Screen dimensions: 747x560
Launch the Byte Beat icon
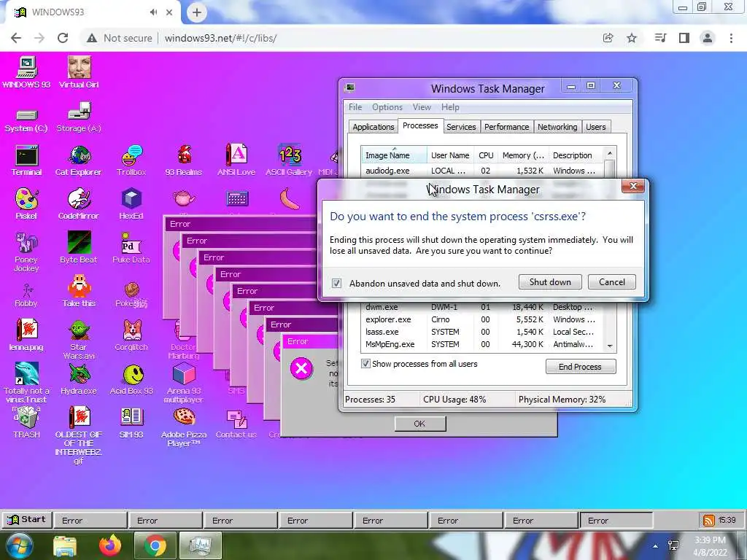79,248
